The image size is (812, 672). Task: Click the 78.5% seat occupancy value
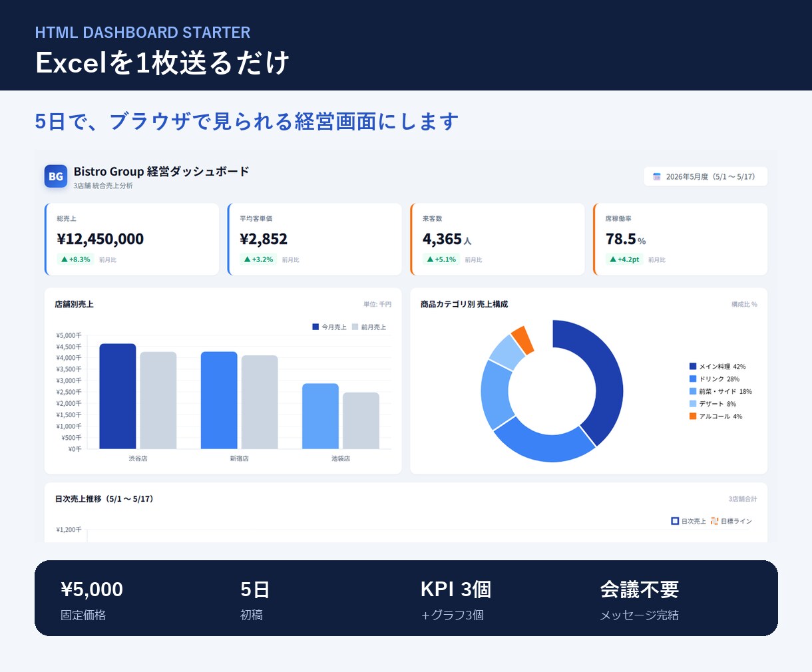[x=626, y=239]
